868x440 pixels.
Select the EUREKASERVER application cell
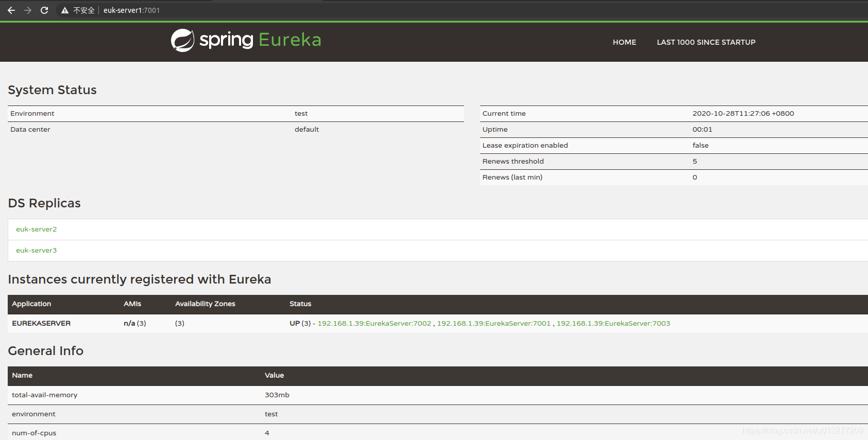(x=41, y=323)
